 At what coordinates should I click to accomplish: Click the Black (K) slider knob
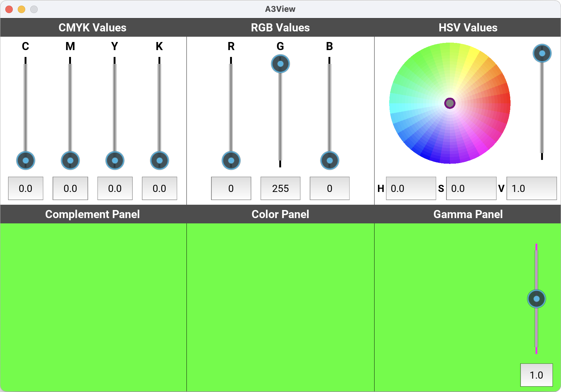click(159, 161)
